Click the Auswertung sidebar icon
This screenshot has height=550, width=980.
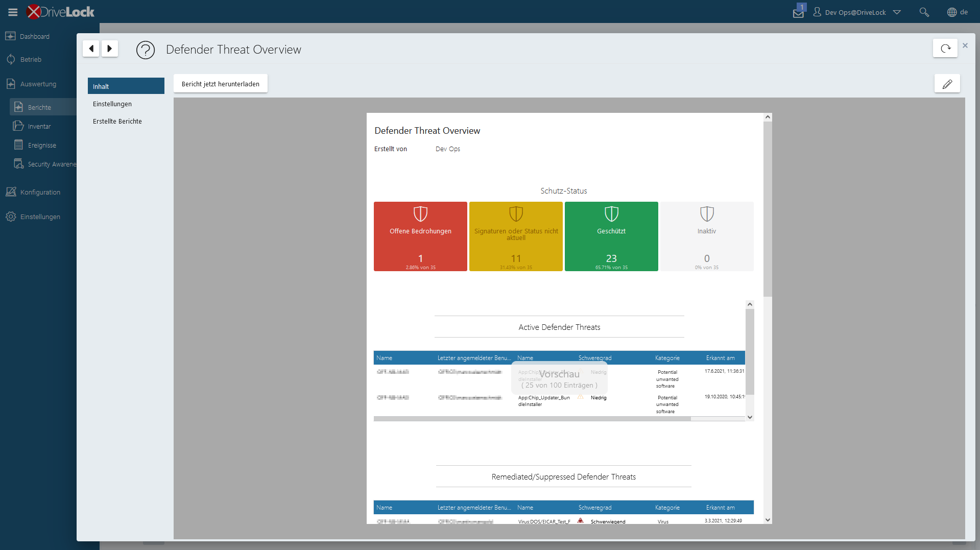11,83
